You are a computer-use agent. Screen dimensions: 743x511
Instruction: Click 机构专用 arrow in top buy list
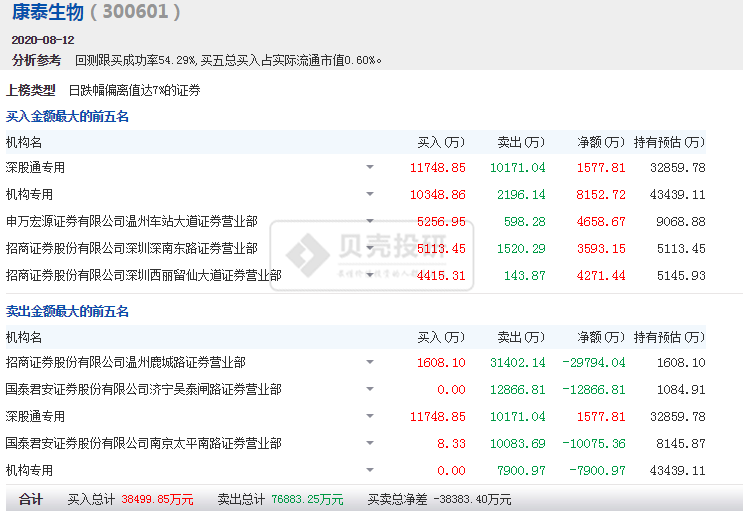[x=370, y=194]
